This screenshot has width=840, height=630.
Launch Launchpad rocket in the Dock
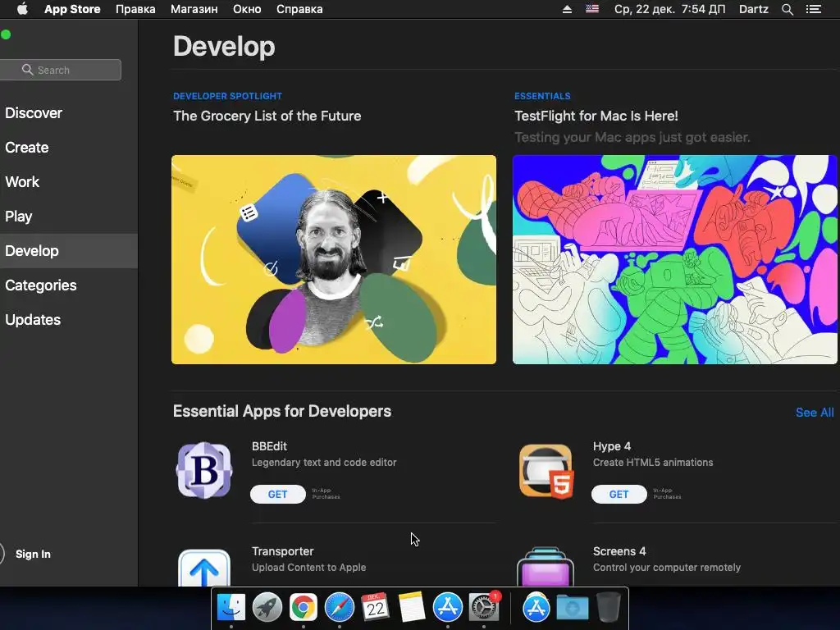[x=267, y=607]
